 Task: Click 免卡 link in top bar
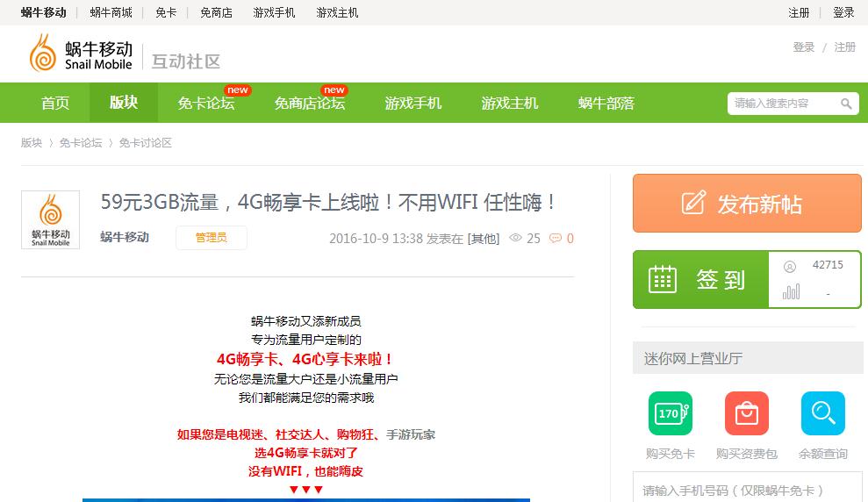coord(166,12)
